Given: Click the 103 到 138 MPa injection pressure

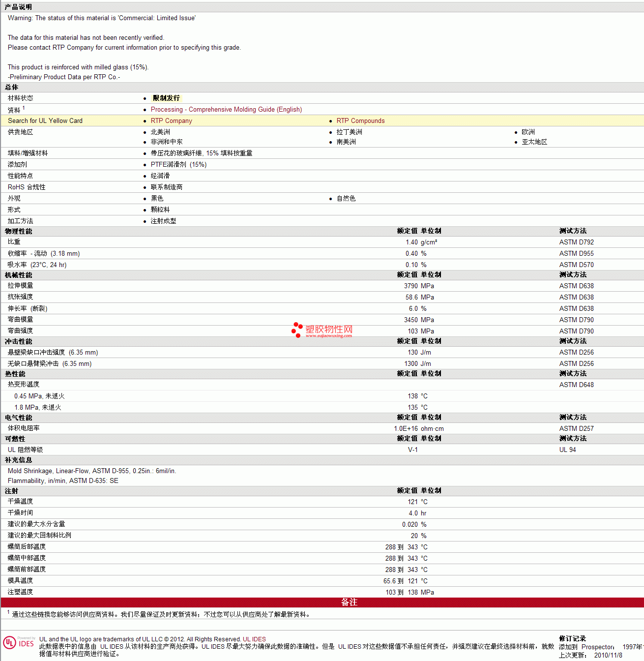Looking at the screenshot, I should (x=410, y=593).
